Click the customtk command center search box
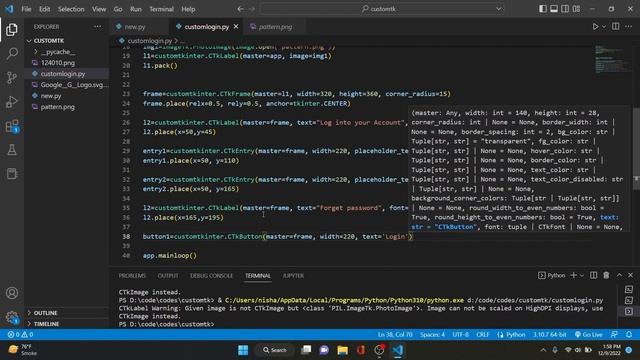This screenshot has height=360, width=640. pos(382,9)
